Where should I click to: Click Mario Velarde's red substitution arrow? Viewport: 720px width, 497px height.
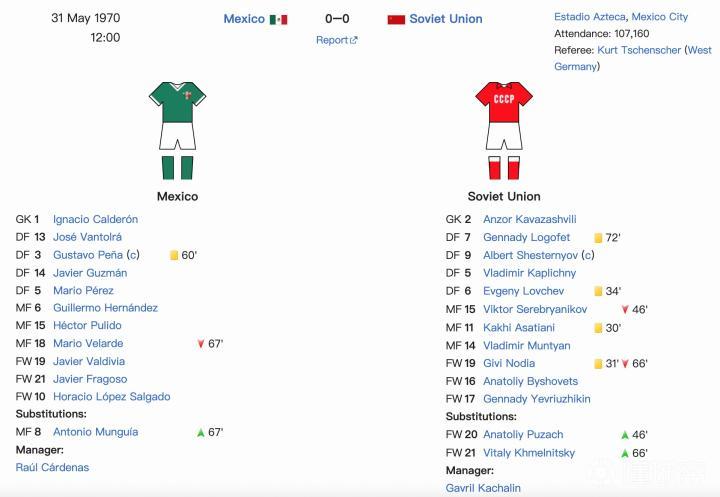pyautogui.click(x=200, y=344)
